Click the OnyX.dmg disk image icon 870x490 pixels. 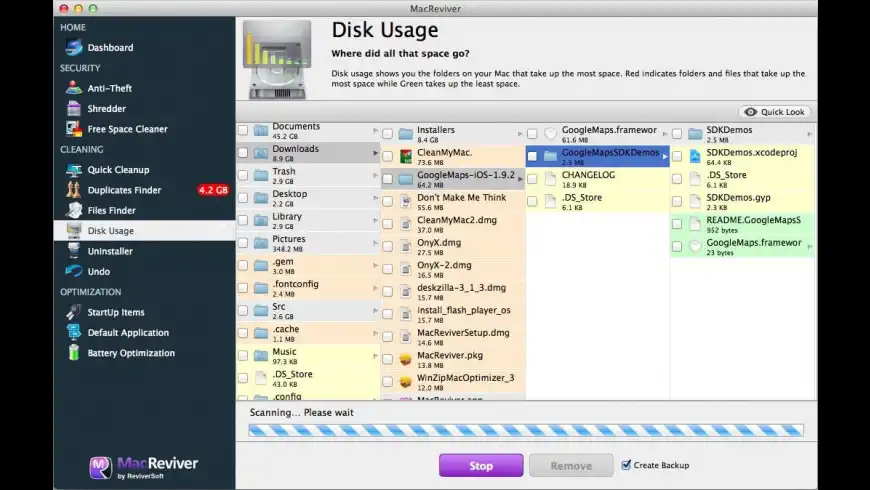pos(406,246)
